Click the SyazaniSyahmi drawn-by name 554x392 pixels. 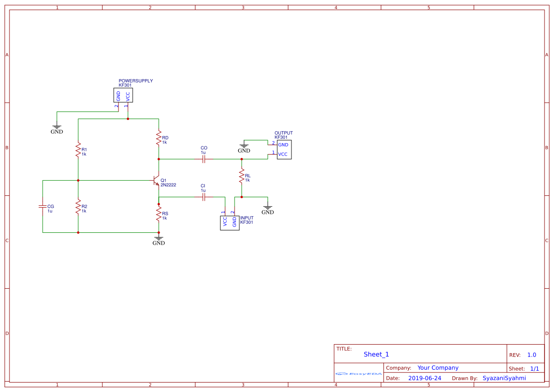point(504,378)
